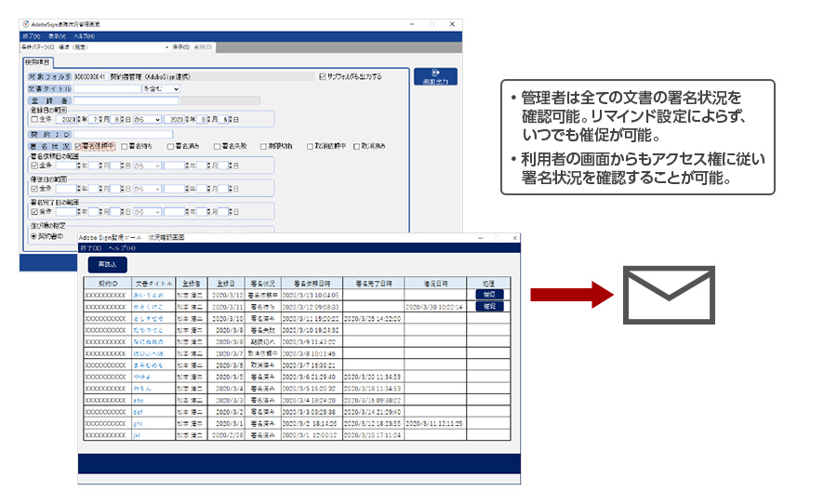Click the envelope mail icon
Screen dimensions: 837x504
pos(669,296)
